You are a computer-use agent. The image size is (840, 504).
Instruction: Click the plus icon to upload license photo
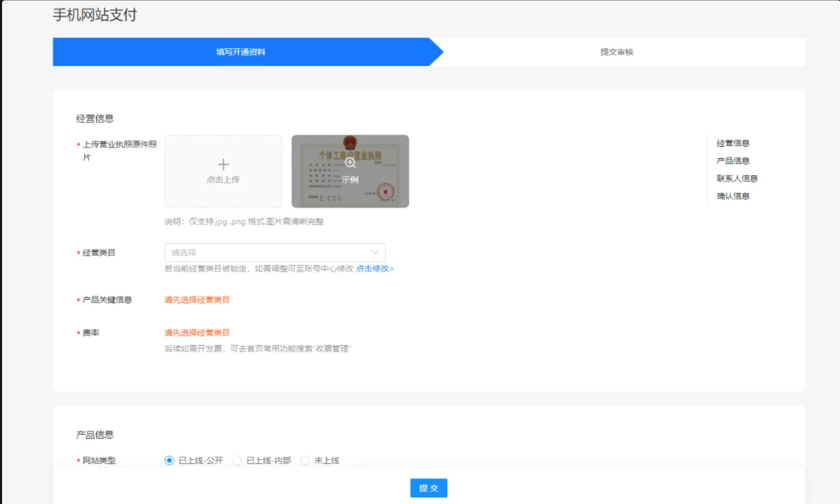(x=223, y=164)
